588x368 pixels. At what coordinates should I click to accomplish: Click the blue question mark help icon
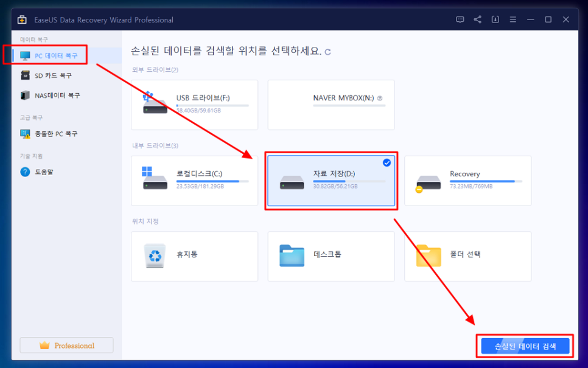pos(25,172)
